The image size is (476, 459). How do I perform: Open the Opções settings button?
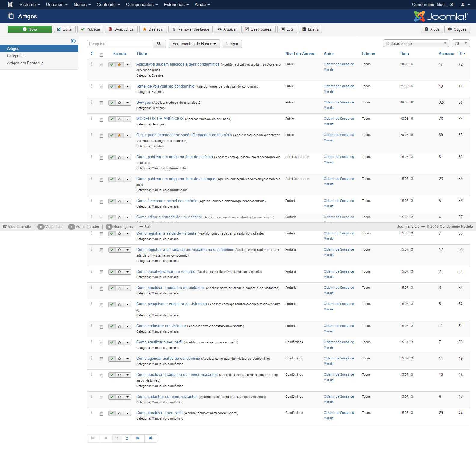point(457,29)
